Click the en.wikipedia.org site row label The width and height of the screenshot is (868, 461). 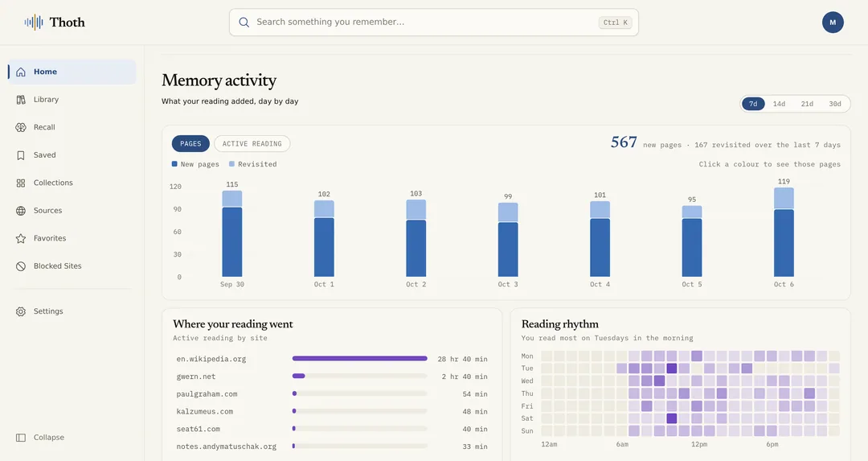(211, 359)
